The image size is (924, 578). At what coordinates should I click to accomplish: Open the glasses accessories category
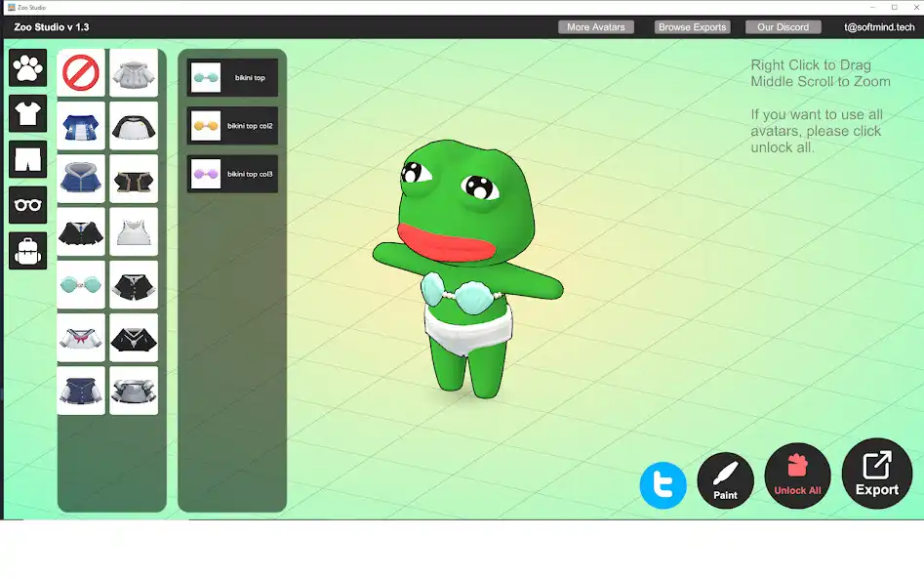27,205
